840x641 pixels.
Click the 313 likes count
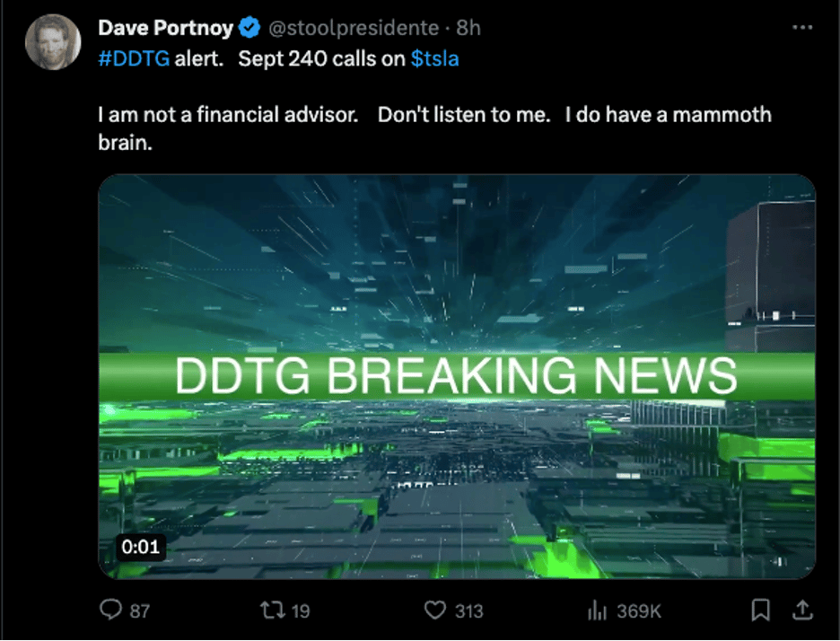click(469, 611)
